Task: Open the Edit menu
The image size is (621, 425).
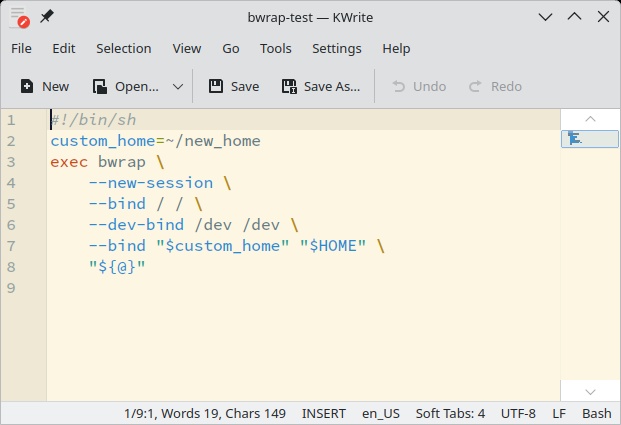Action: pyautogui.click(x=64, y=49)
